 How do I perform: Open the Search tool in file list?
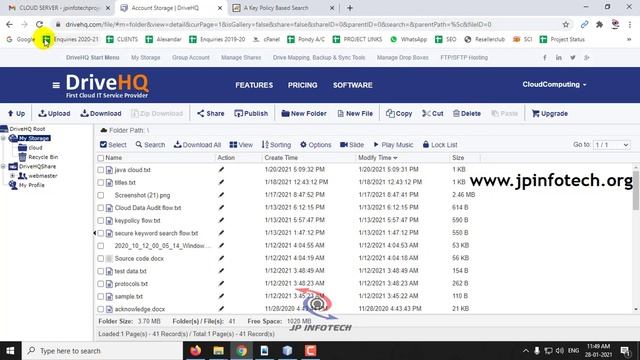tap(150, 144)
